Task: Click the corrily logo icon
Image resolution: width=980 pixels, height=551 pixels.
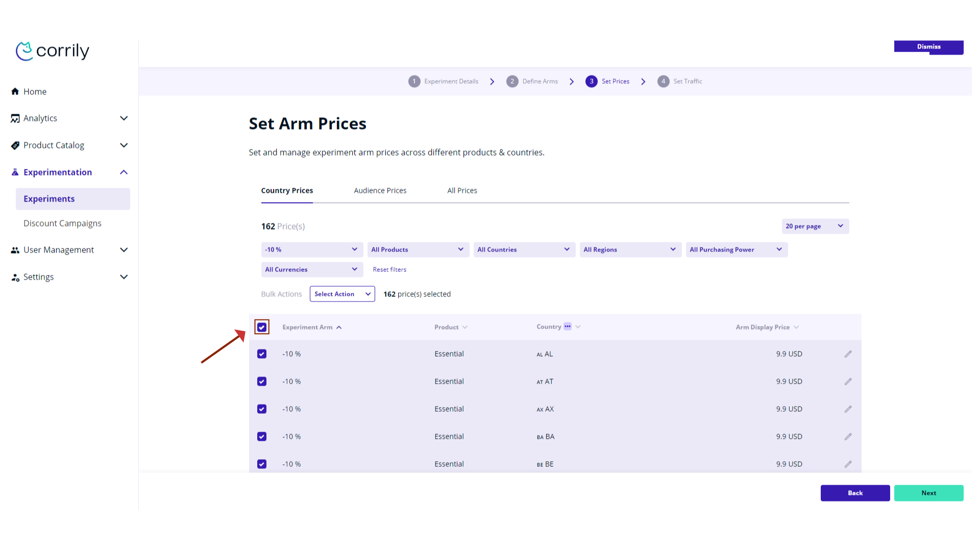Action: click(24, 51)
